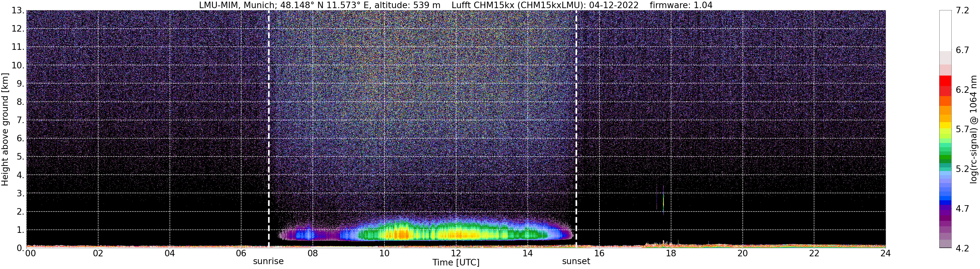The width and height of the screenshot is (980, 269).
Task: Click the colorbar tick value '6.2'
Action: 962,90
